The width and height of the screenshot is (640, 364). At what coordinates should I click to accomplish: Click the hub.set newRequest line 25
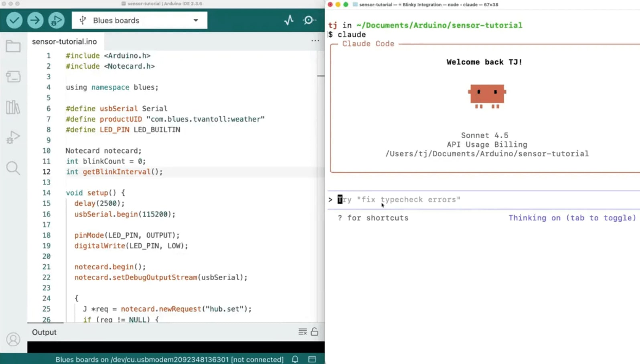(x=167, y=309)
